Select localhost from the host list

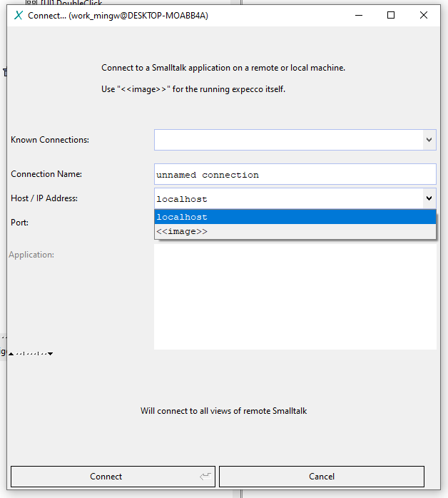pyautogui.click(x=295, y=217)
